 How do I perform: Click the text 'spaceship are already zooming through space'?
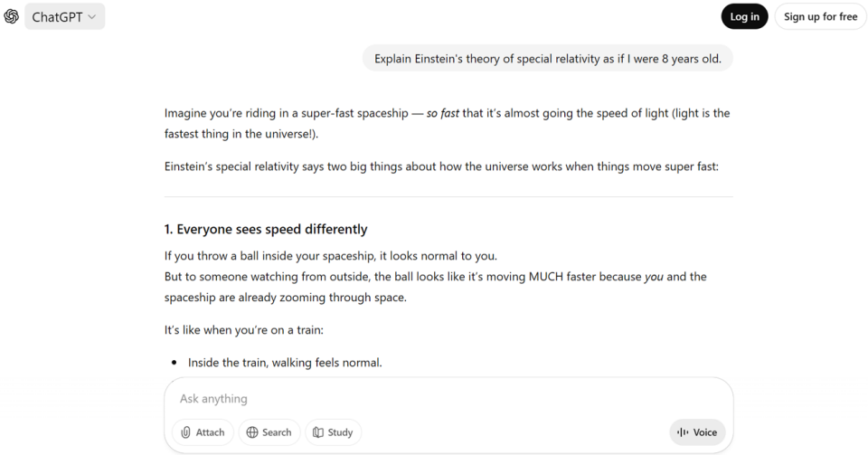pos(286,297)
